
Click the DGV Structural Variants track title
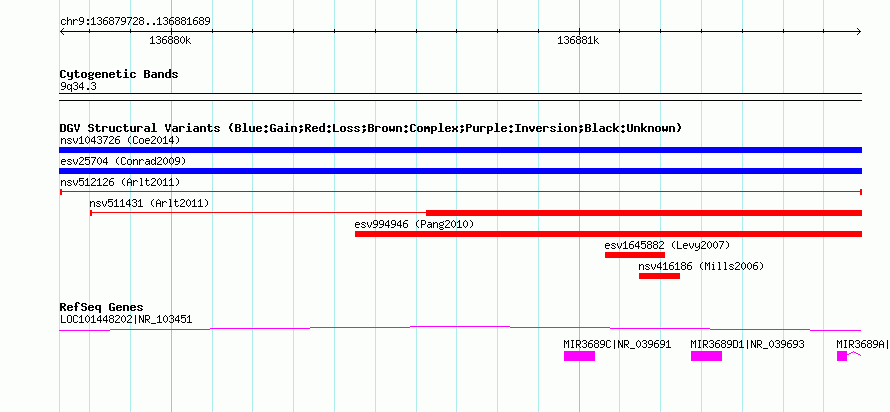[371, 128]
